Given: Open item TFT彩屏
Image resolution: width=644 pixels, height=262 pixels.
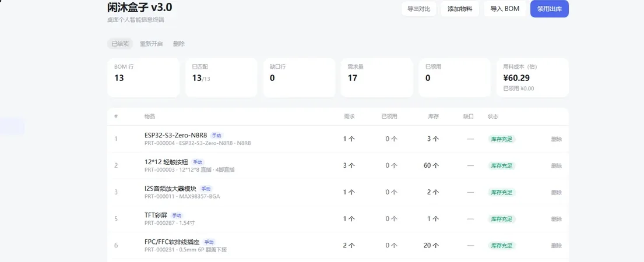Looking at the screenshot, I should [156, 215].
